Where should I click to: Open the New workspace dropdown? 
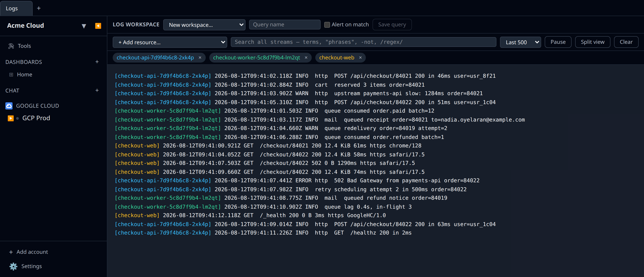[204, 25]
